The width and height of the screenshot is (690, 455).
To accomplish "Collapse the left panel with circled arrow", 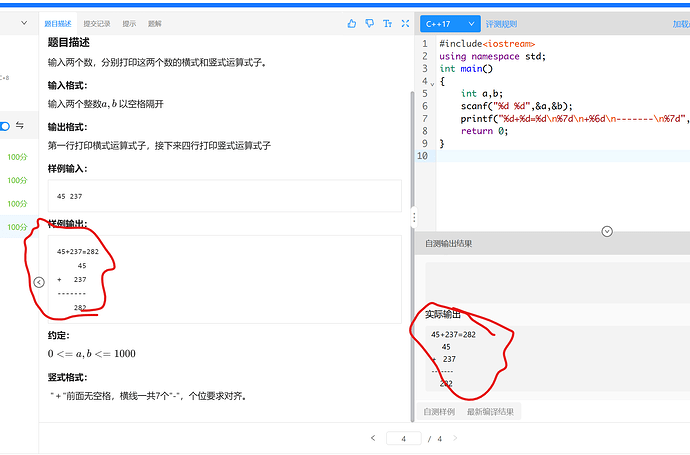I will [x=39, y=283].
